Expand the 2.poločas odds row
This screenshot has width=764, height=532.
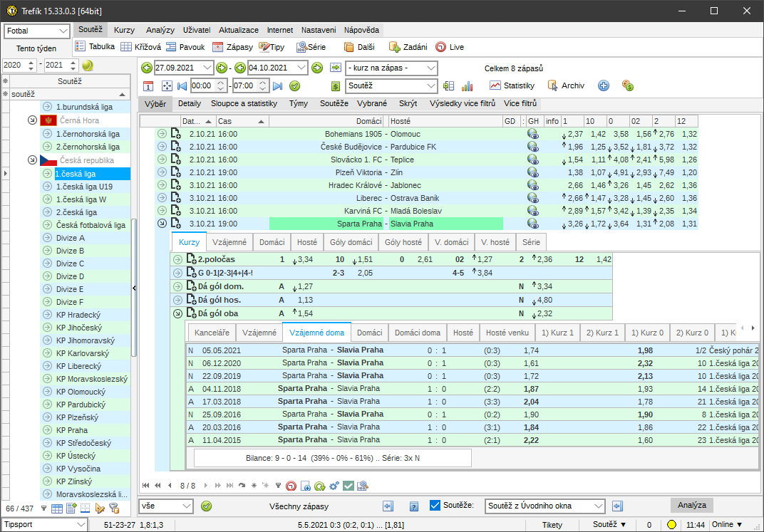pos(178,259)
